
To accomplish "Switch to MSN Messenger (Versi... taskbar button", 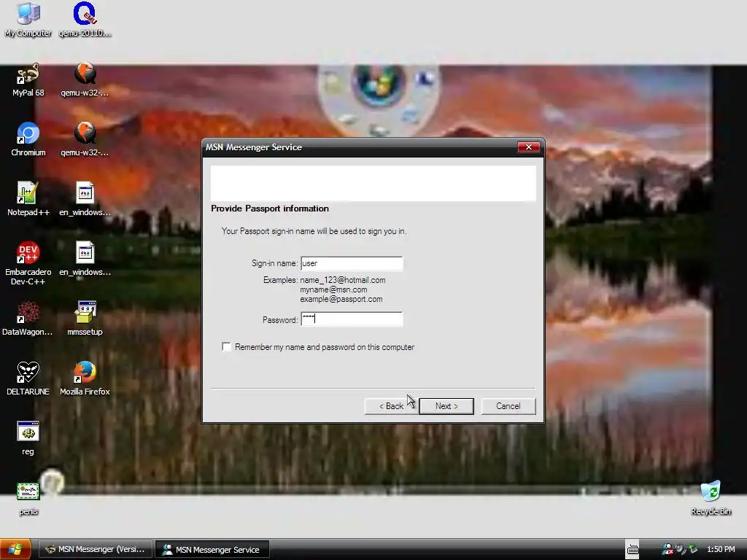I will coord(96,549).
